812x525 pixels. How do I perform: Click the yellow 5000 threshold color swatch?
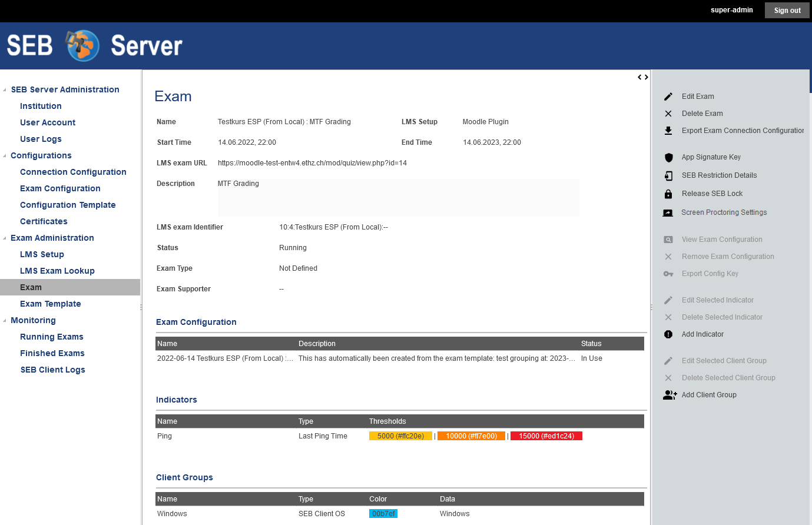(x=400, y=436)
